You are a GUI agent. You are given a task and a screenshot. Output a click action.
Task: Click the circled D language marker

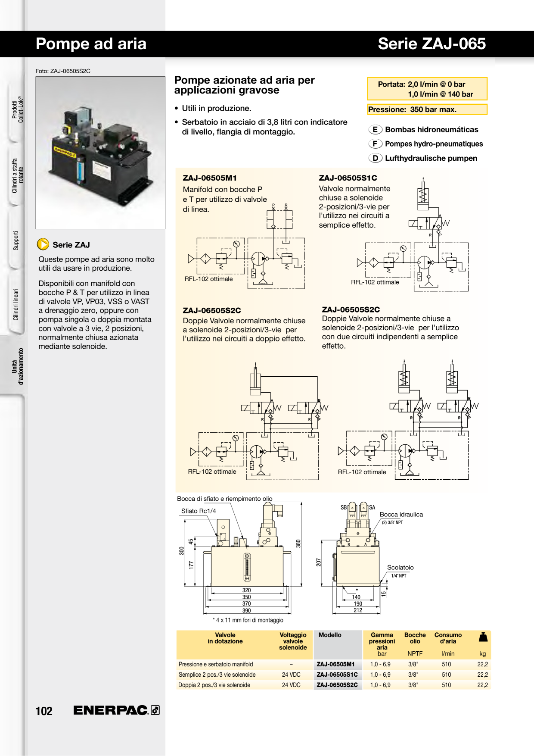pos(375,158)
